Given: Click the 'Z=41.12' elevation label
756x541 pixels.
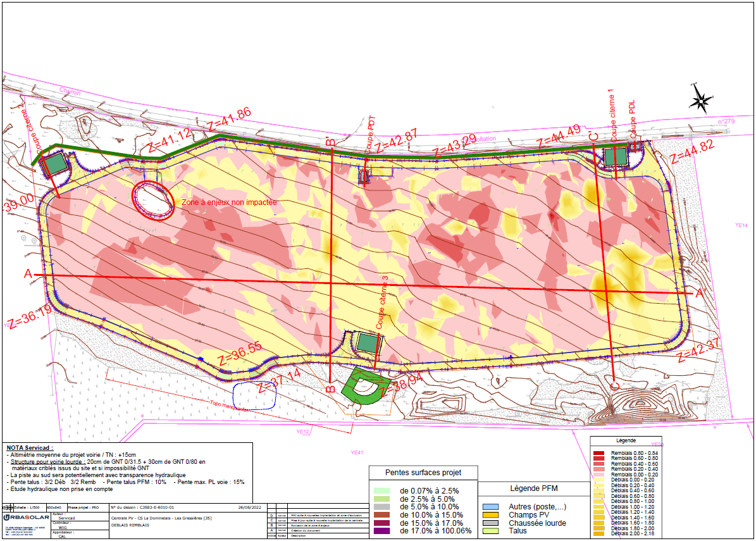Looking at the screenshot, I should [170, 141].
